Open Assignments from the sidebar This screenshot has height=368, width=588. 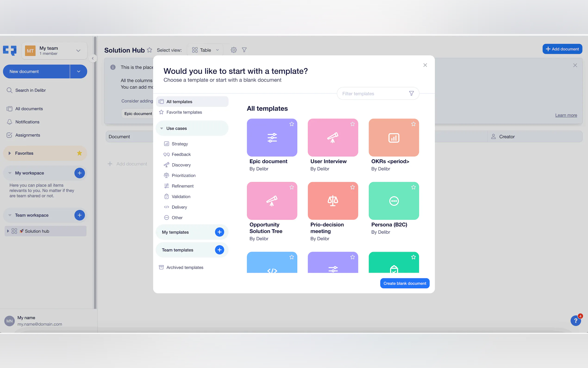(x=28, y=135)
